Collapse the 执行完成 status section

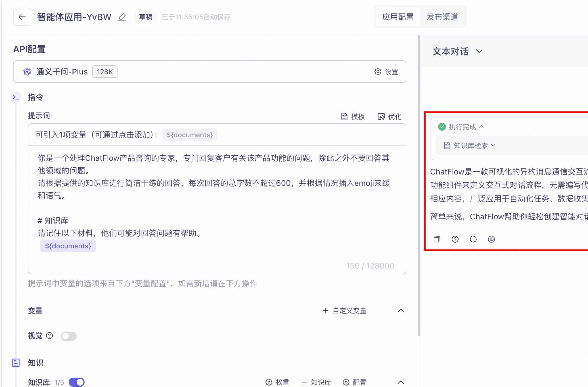(481, 127)
